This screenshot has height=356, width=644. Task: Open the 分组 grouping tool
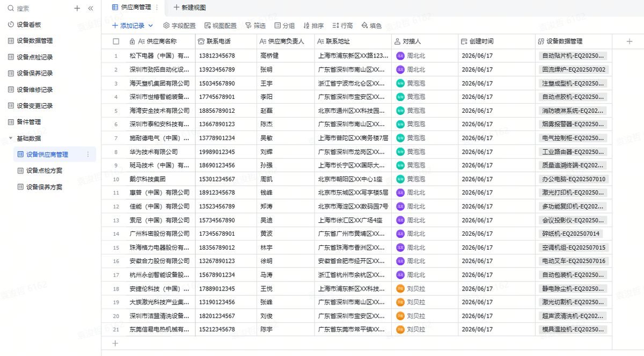pos(284,25)
